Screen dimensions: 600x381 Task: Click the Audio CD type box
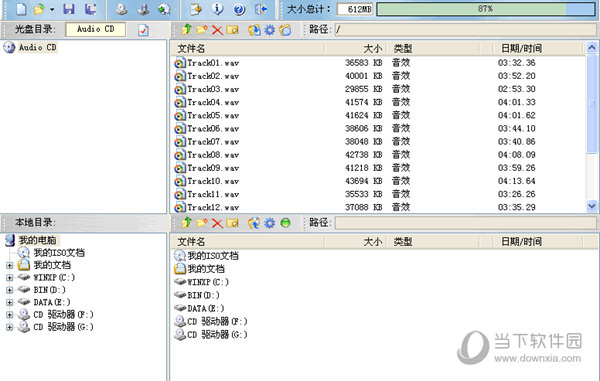tap(96, 29)
